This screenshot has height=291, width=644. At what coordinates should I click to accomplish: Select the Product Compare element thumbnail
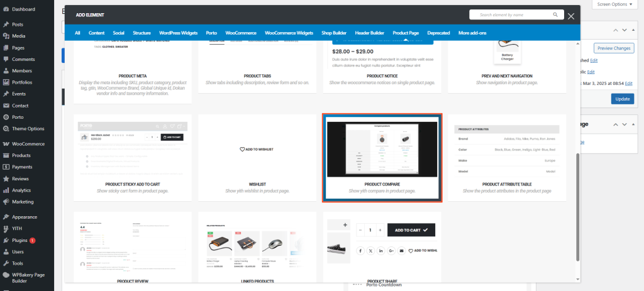point(382,150)
